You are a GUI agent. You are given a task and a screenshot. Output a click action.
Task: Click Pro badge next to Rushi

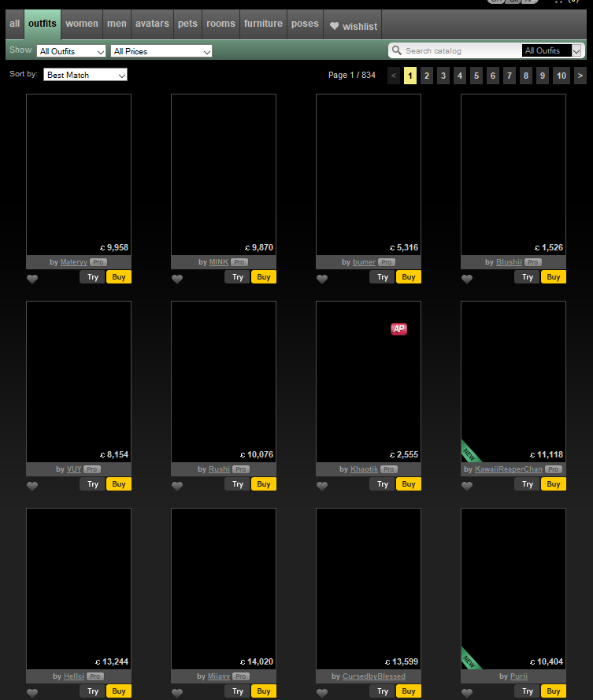[x=241, y=469]
